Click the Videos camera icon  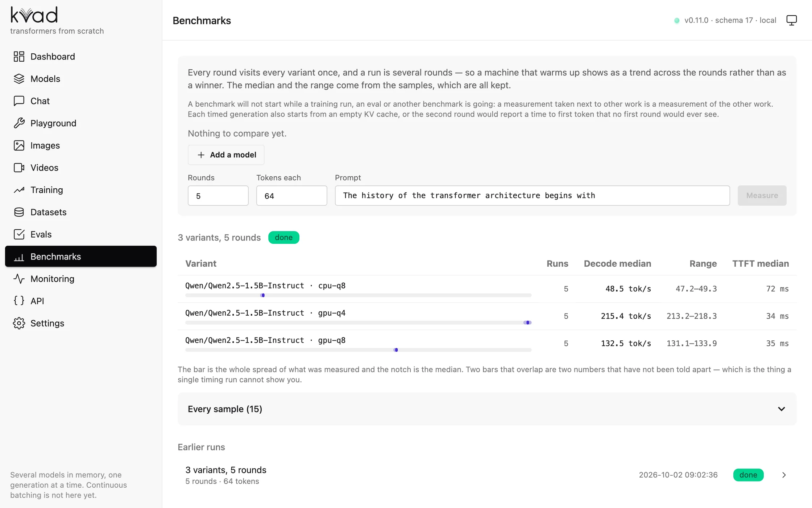coord(19,168)
